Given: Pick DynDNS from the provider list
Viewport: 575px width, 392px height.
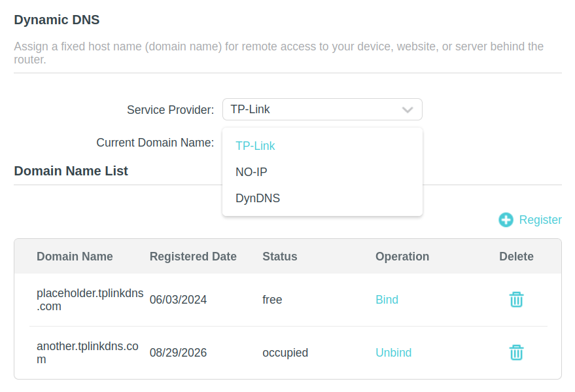Looking at the screenshot, I should coord(258,198).
